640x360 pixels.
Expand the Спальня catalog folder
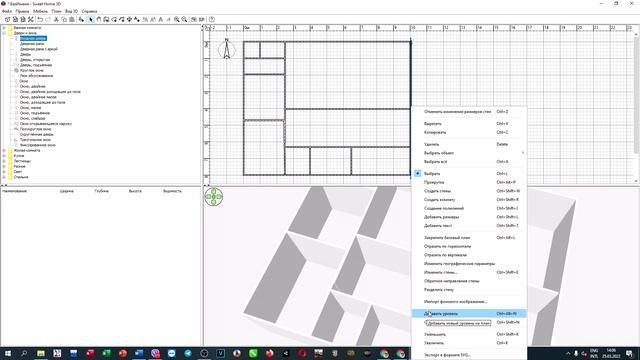[4, 177]
